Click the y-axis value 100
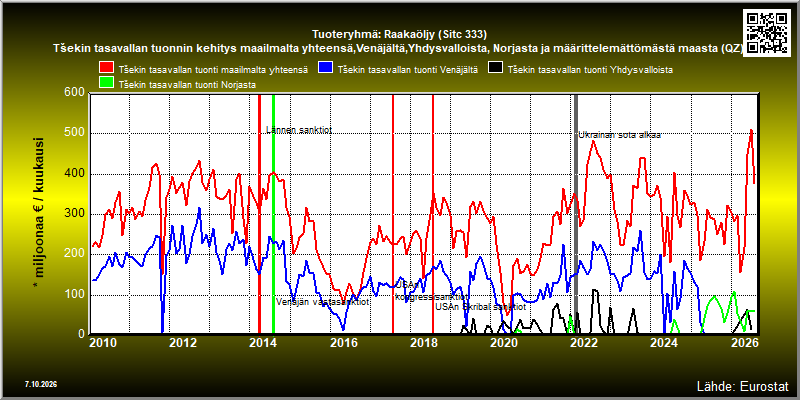The width and height of the screenshot is (800, 400). pyautogui.click(x=77, y=295)
